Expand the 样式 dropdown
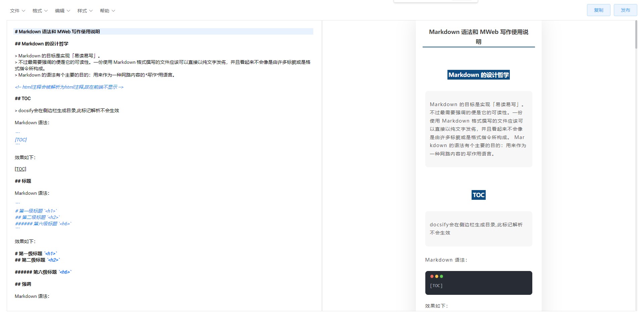 85,11
